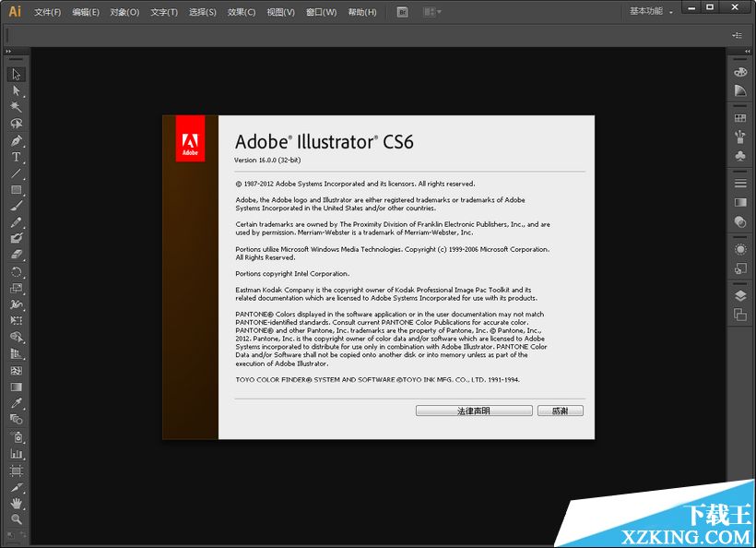Pick the Type tool

tap(17, 157)
